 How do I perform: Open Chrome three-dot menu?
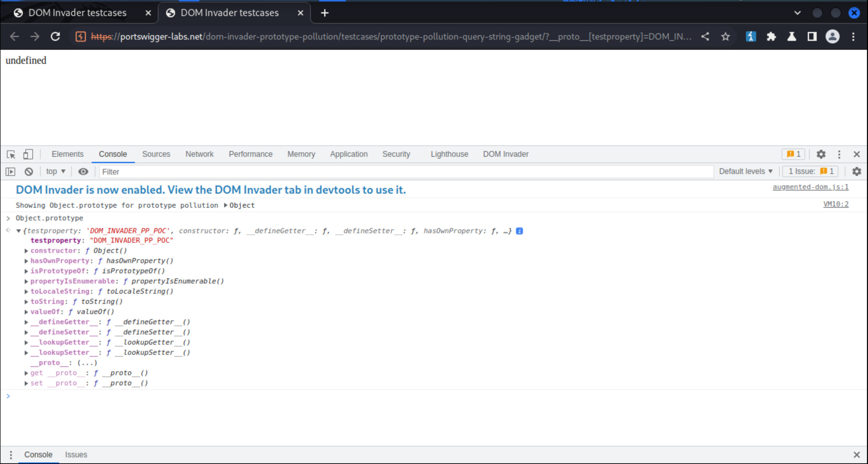tap(853, 36)
